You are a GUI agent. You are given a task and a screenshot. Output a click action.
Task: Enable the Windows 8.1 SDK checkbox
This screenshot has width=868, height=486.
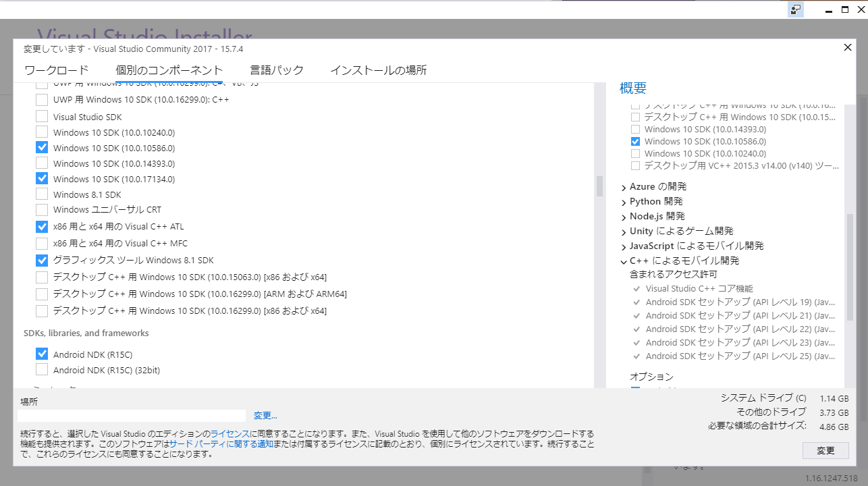[x=42, y=194]
